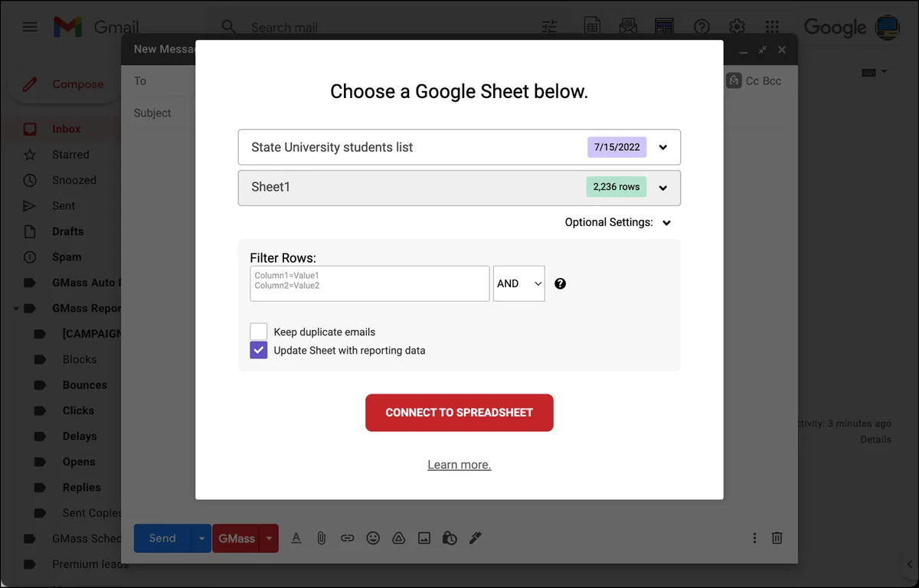The height and width of the screenshot is (588, 919).
Task: Open Spam folder
Action: [x=67, y=257]
